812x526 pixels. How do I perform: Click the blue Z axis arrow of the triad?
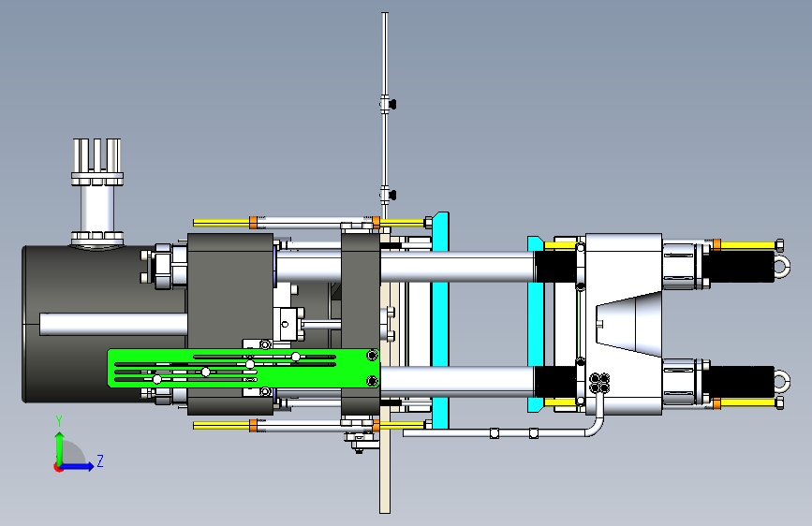click(78, 466)
